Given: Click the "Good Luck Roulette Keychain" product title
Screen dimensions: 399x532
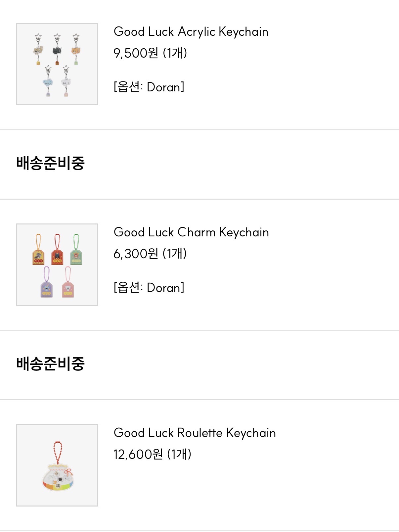Looking at the screenshot, I should click(195, 433).
